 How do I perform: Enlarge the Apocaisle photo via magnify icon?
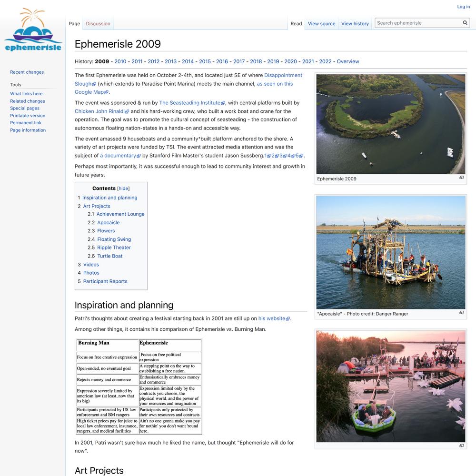click(461, 312)
